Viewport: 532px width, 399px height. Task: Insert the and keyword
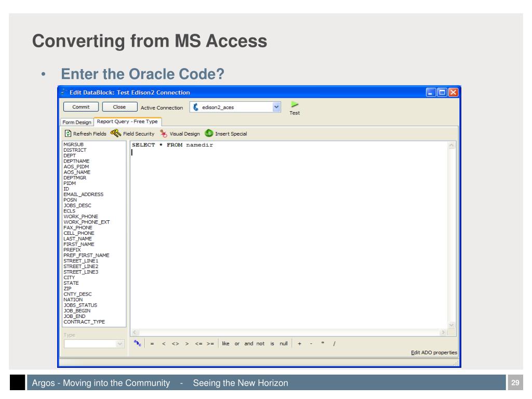[x=249, y=343]
